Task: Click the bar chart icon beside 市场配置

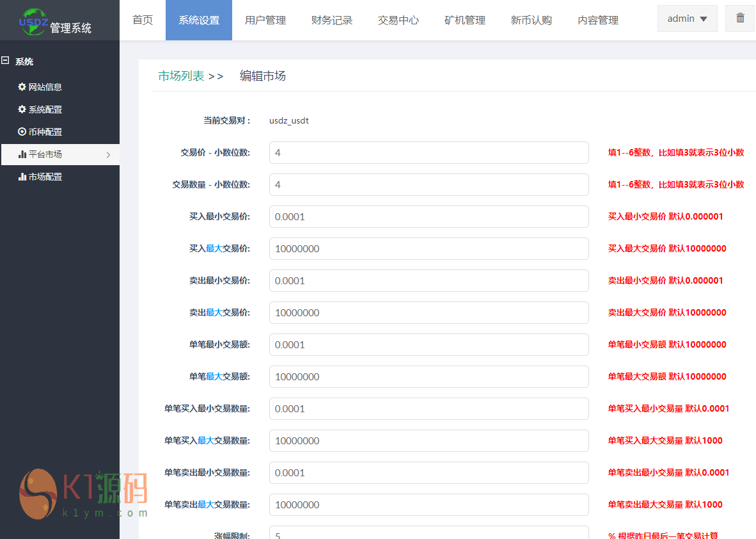Action: 22,177
